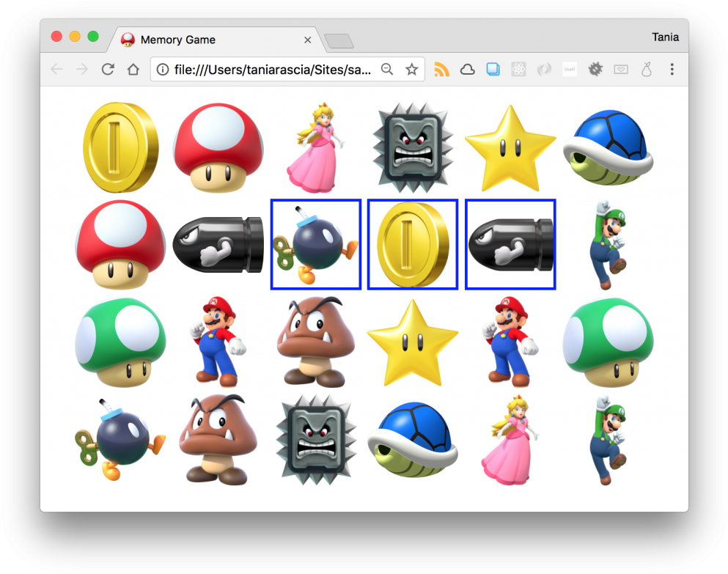
Task: Click the blue-outlined Bob-omb card
Action: click(316, 245)
